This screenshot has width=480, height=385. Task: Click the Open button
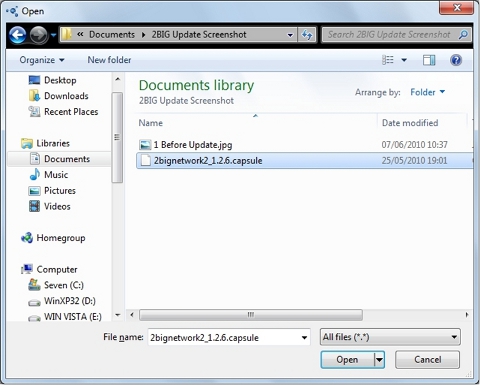click(x=347, y=360)
